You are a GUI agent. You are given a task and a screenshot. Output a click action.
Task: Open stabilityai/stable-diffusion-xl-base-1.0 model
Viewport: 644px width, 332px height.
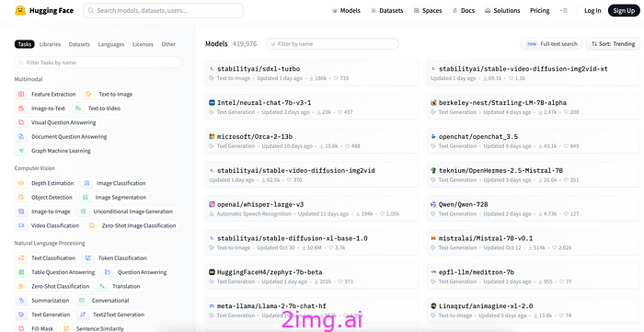[312, 243]
